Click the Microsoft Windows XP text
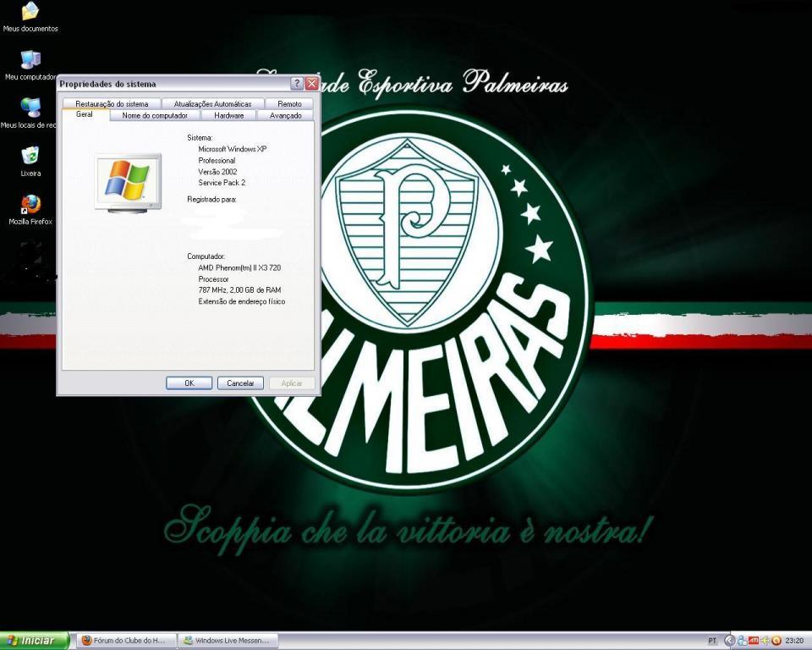The height and width of the screenshot is (650, 812). click(x=232, y=149)
